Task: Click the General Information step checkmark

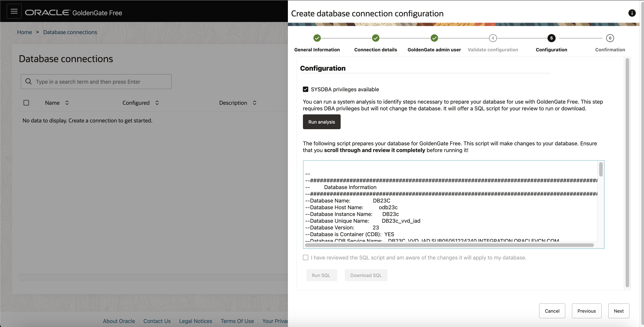Action: [x=317, y=38]
